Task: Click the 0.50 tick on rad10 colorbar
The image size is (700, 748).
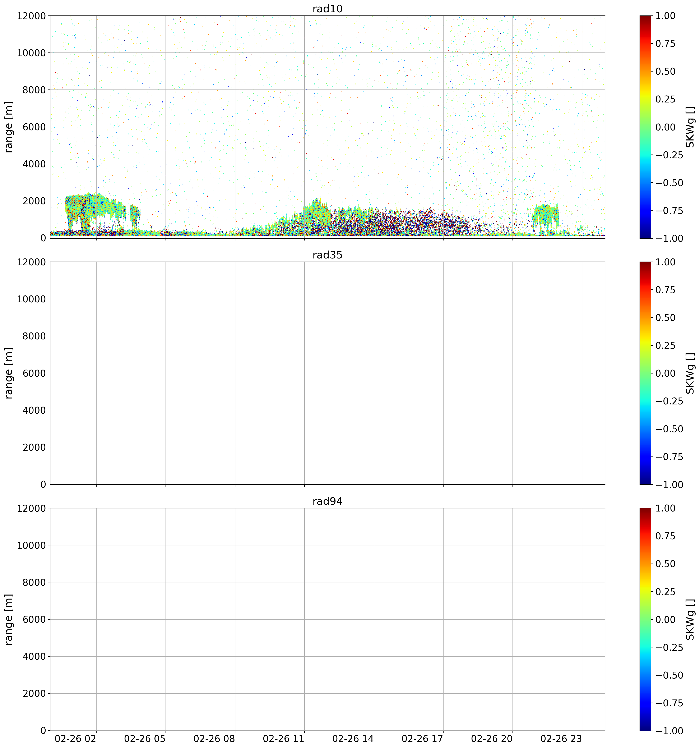Action: point(665,71)
